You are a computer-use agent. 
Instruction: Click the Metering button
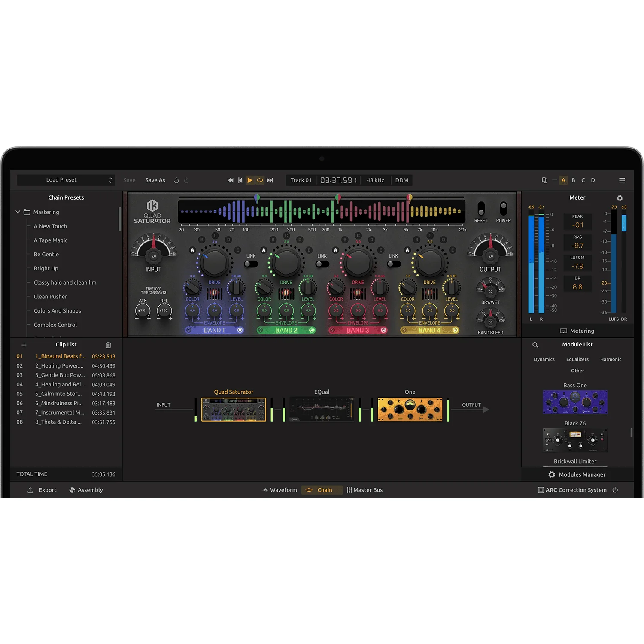click(577, 331)
